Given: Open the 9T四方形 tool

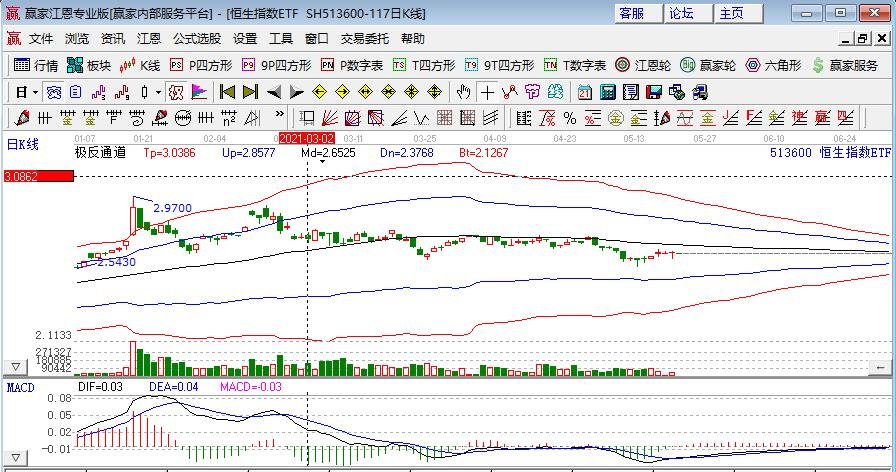Looking at the screenshot, I should [499, 66].
